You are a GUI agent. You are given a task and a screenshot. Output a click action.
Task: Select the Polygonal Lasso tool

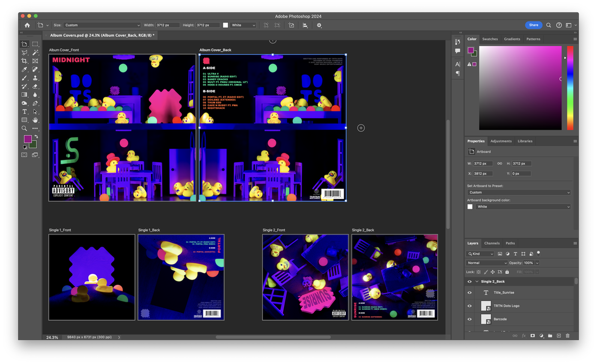pos(24,53)
